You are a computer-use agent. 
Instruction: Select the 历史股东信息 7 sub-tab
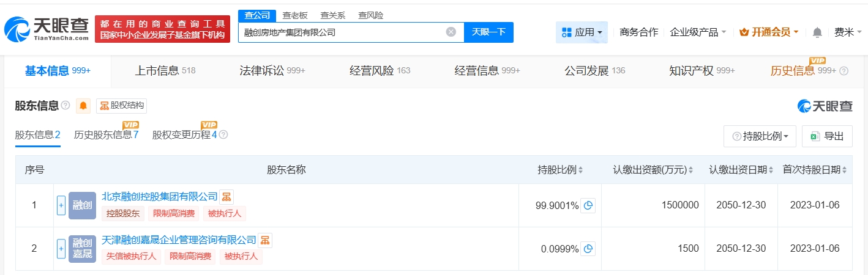(107, 135)
